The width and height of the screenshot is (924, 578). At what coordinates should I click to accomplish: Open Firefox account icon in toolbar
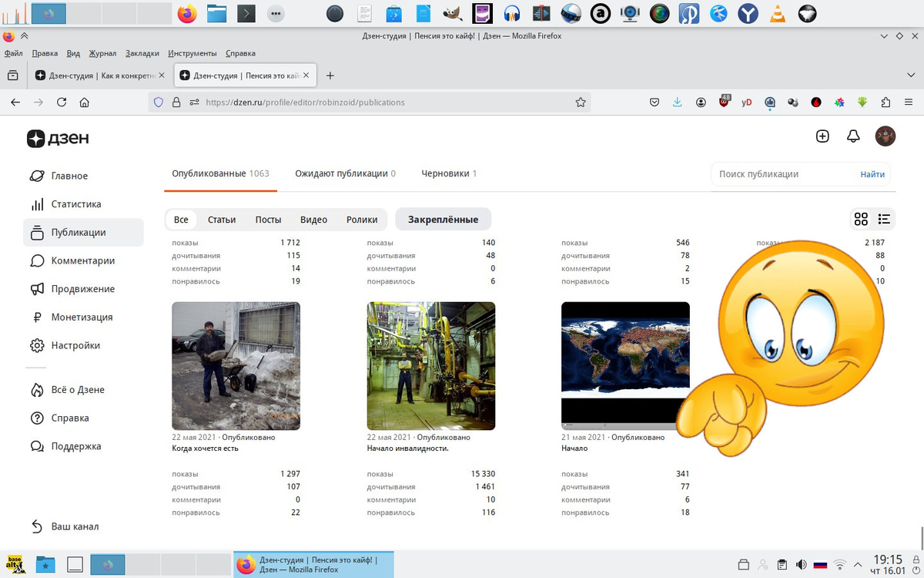(x=701, y=102)
